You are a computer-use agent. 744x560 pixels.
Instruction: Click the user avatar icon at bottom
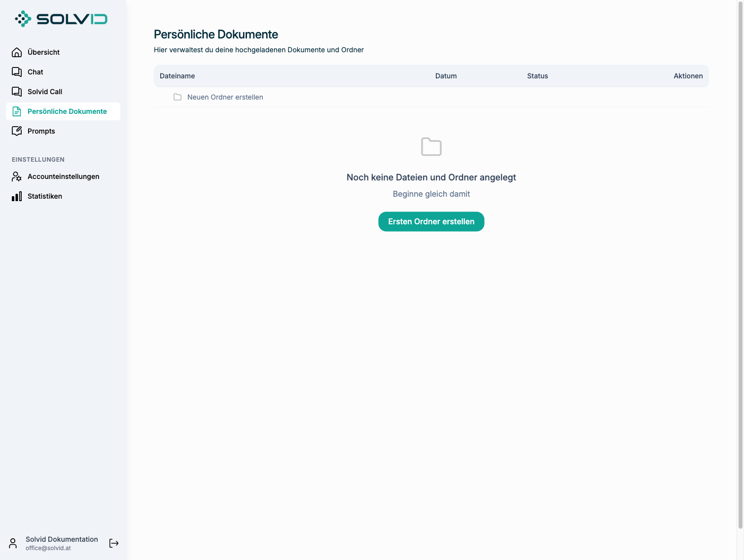[x=13, y=543]
